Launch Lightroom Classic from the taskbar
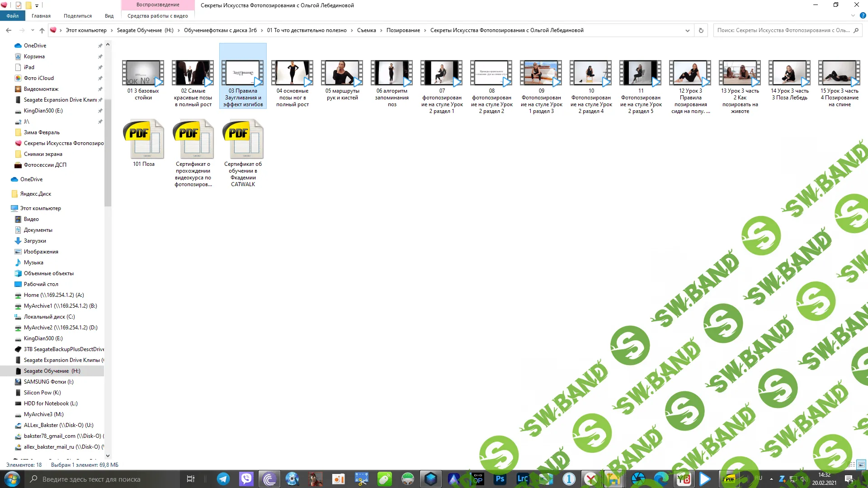 (x=523, y=479)
